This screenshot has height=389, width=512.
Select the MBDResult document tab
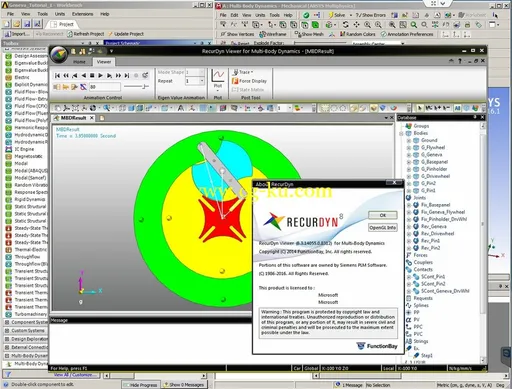coord(73,118)
